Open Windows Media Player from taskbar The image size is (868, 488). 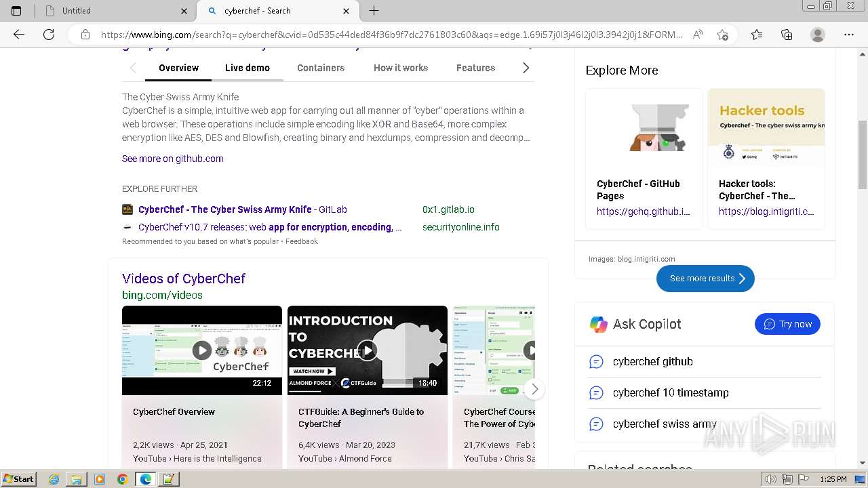pyautogui.click(x=100, y=479)
